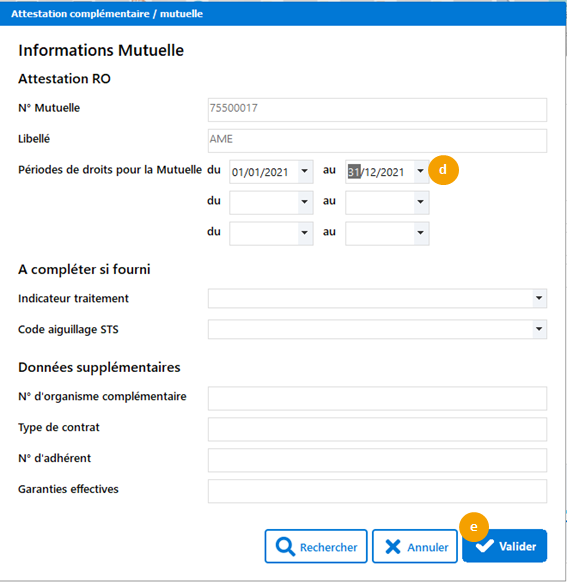
Task: Open the third row 'du' date dropdown
Action: [x=305, y=233]
